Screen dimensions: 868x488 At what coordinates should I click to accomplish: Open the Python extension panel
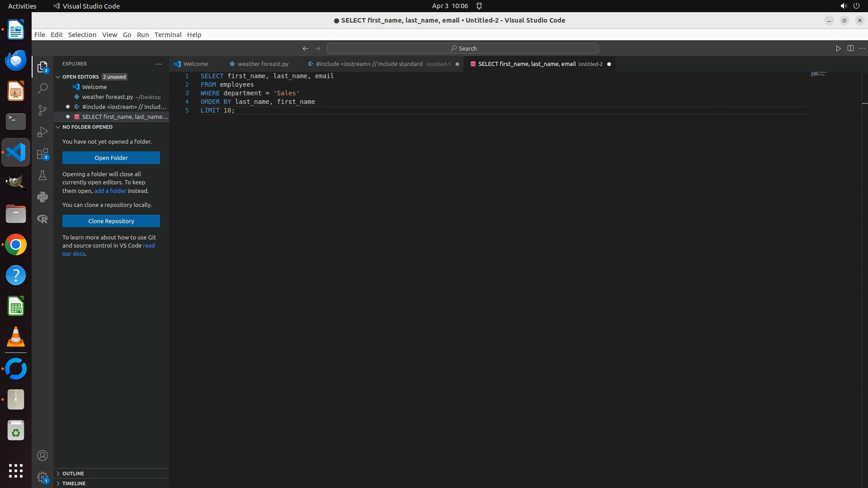42,197
